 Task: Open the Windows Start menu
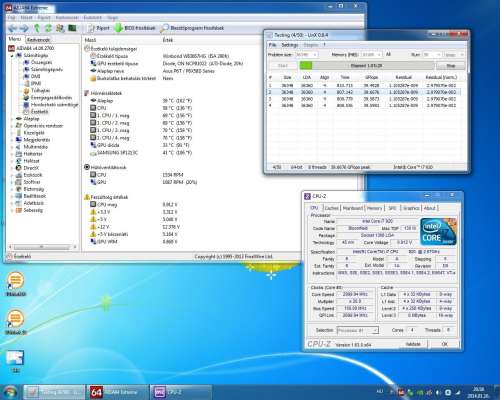coord(10,392)
